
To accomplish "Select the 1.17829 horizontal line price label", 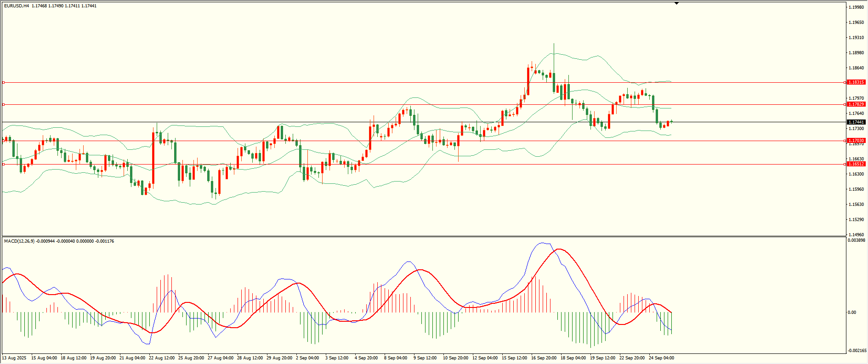I will click(856, 104).
